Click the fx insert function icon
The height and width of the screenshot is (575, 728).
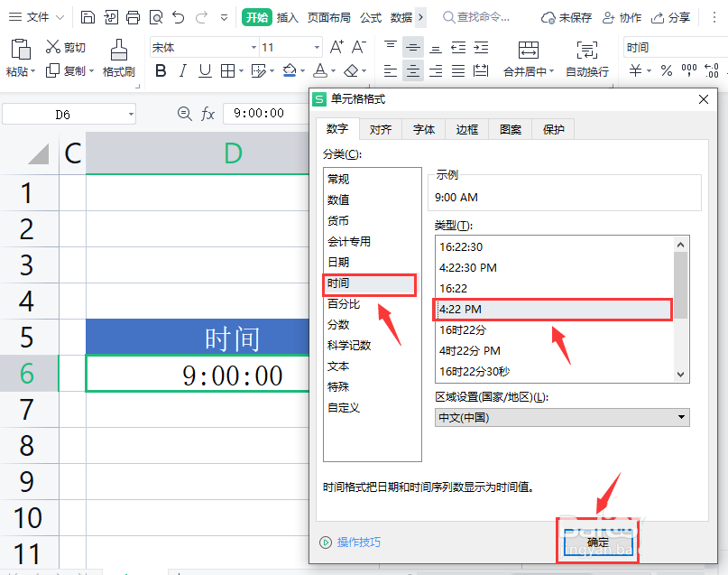tap(207, 114)
